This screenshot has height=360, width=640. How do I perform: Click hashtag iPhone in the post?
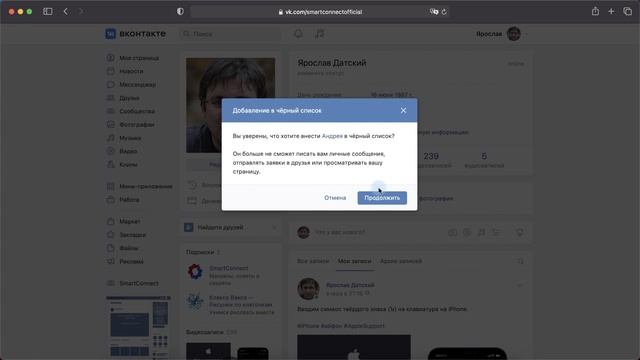(308, 326)
